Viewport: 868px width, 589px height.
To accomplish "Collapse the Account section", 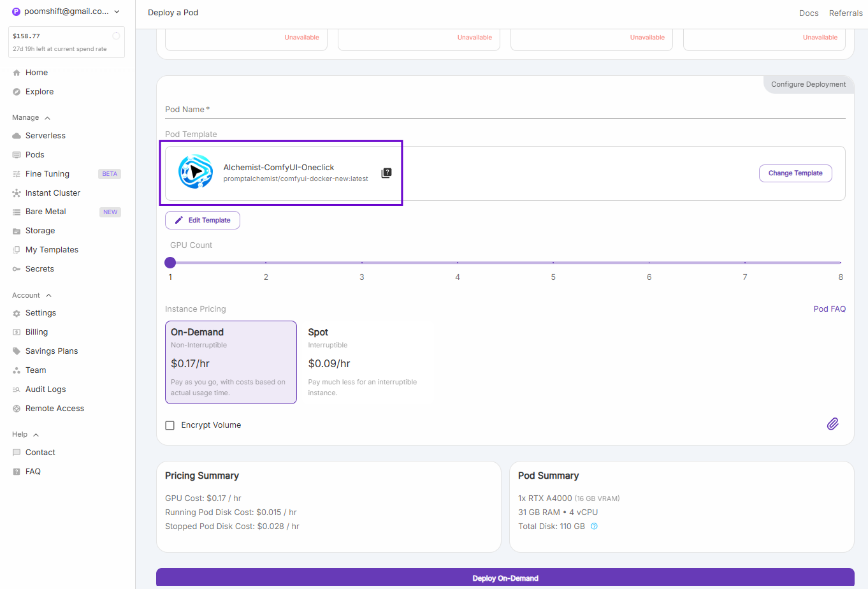I will pyautogui.click(x=32, y=296).
